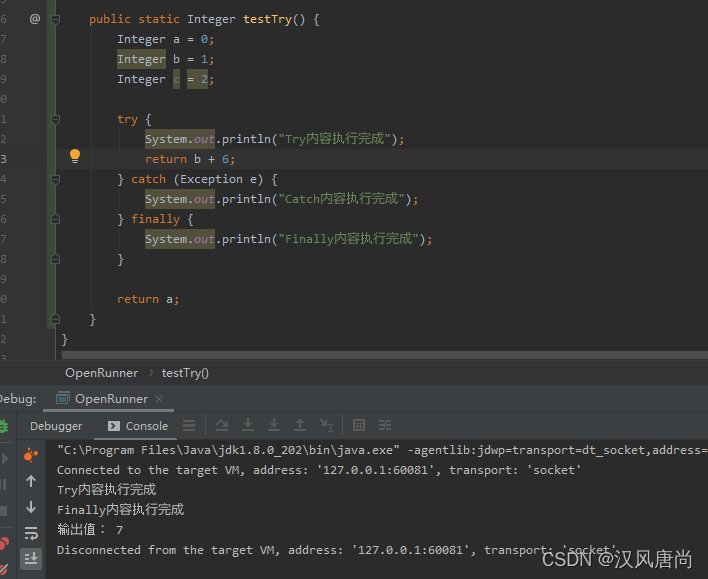Image resolution: width=708 pixels, height=579 pixels.
Task: Click the Down the Stack Trace arrow
Action: (31, 507)
